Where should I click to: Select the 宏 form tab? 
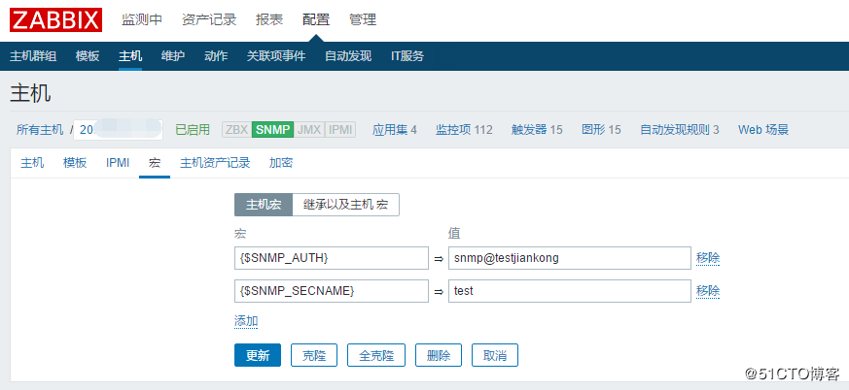click(155, 162)
